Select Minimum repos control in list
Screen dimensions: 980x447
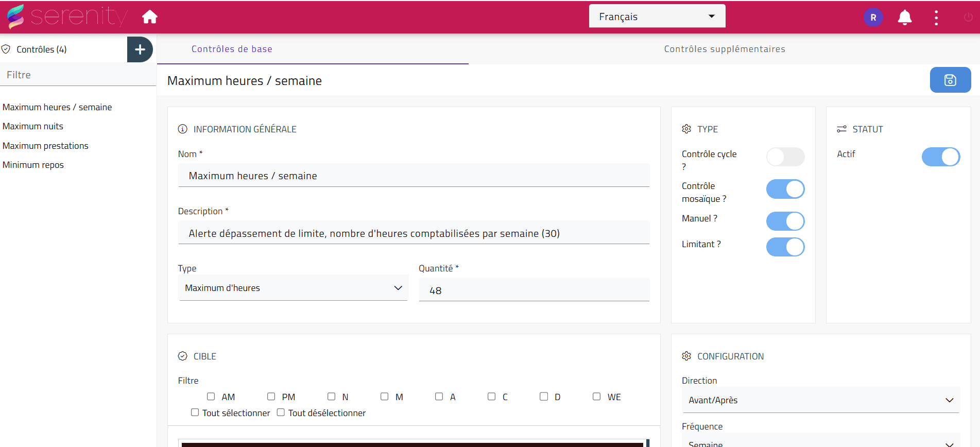click(33, 165)
